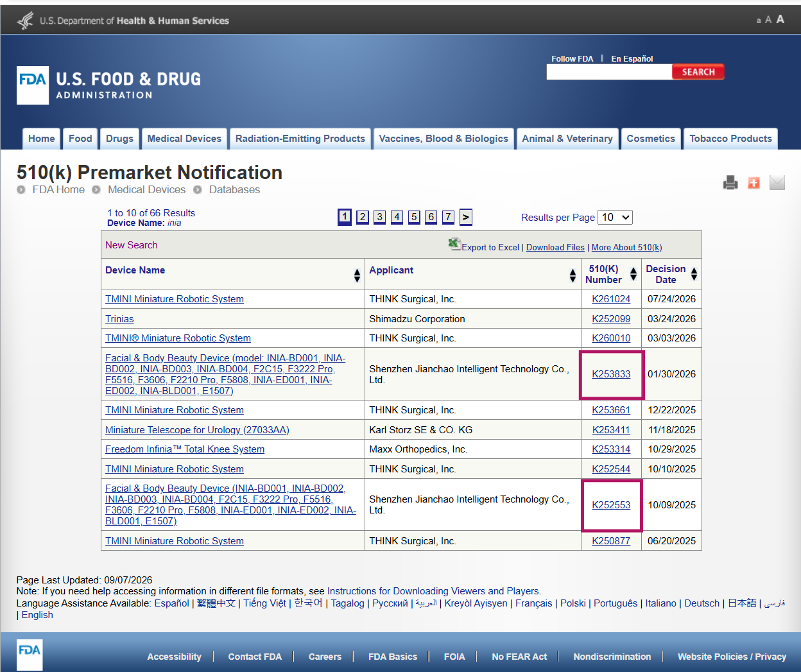Open the Drugs navigation tab

(x=119, y=139)
